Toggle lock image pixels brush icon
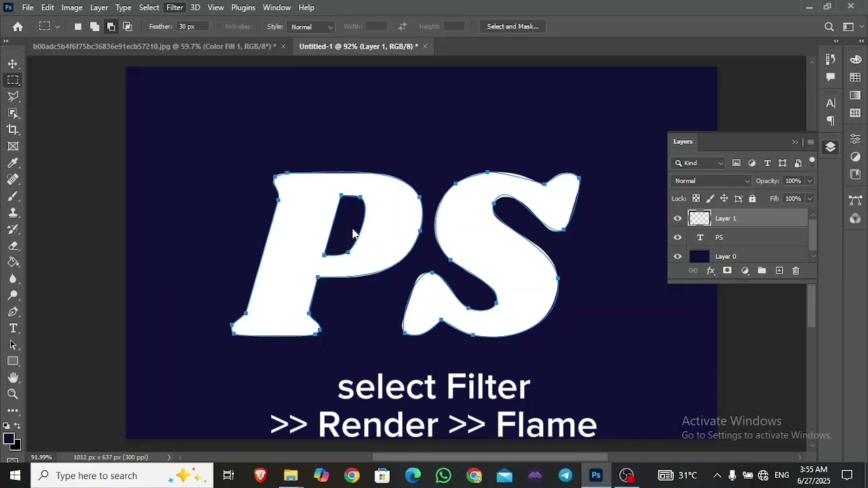 tap(710, 199)
